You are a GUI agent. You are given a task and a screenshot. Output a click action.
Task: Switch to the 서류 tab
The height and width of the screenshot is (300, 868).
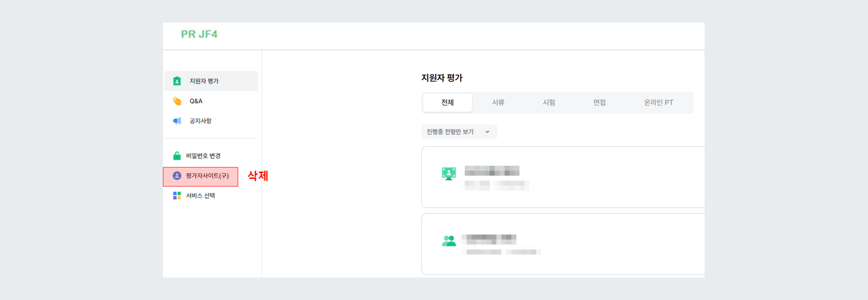pos(498,102)
